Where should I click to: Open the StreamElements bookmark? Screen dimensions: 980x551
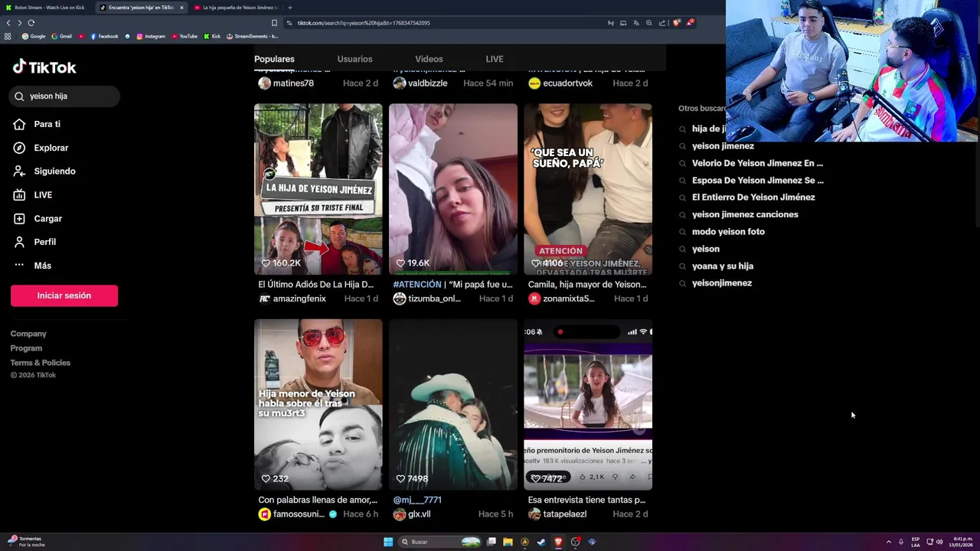tap(252, 36)
